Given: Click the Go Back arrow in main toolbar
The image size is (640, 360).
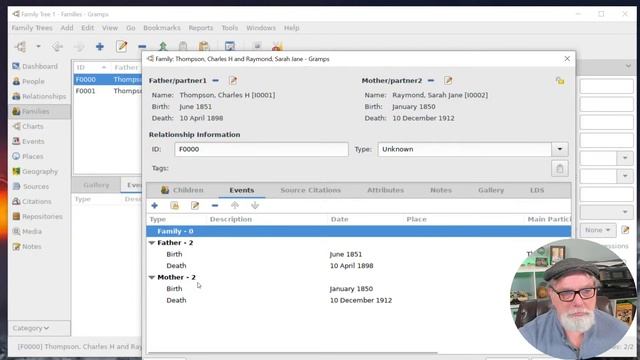Looking at the screenshot, I should [57, 47].
